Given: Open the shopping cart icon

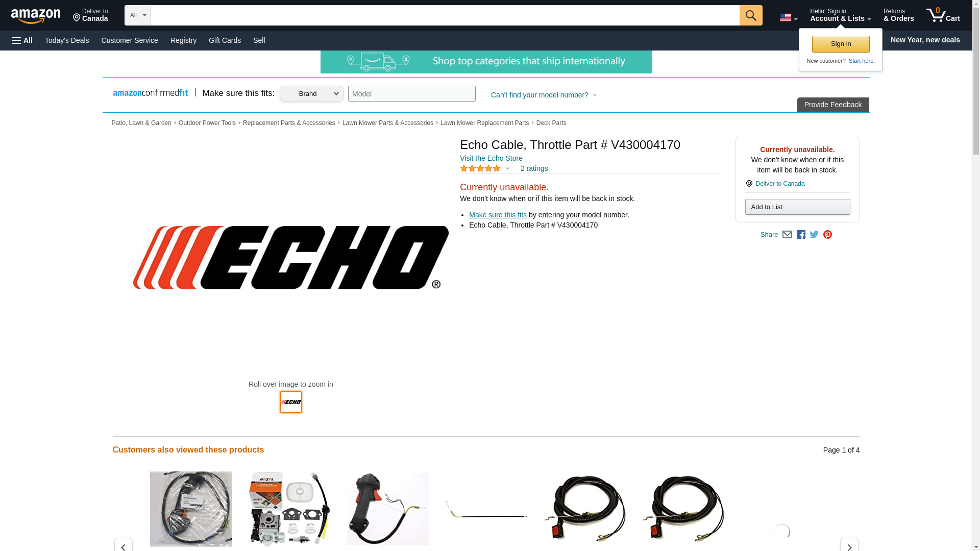Looking at the screenshot, I should click(x=943, y=15).
